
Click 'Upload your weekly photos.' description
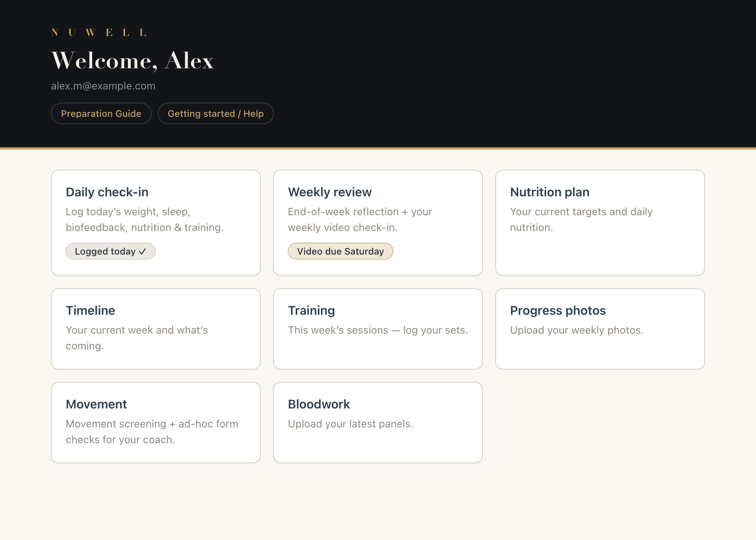point(577,330)
